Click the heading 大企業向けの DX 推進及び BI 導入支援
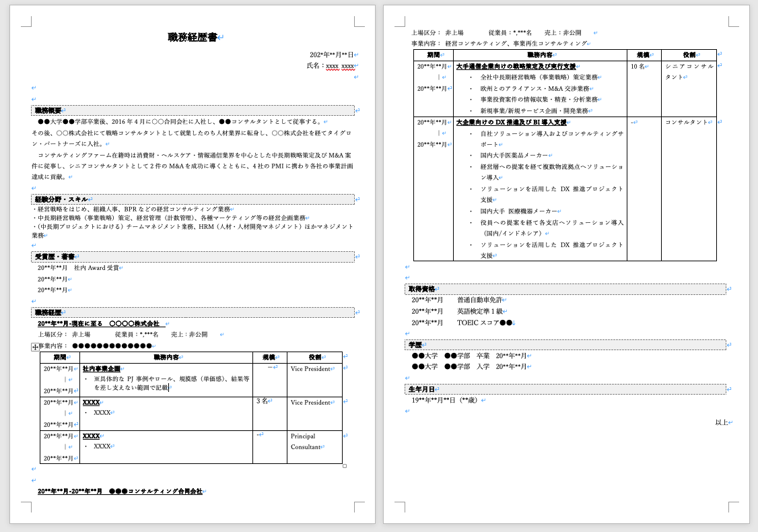The image size is (758, 532). point(512,123)
